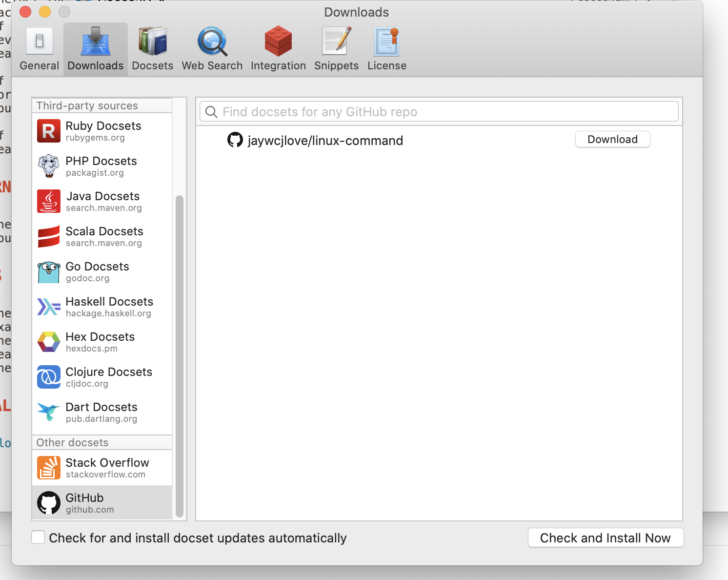Open the Web Search globe icon
The image size is (728, 580).
(x=212, y=41)
